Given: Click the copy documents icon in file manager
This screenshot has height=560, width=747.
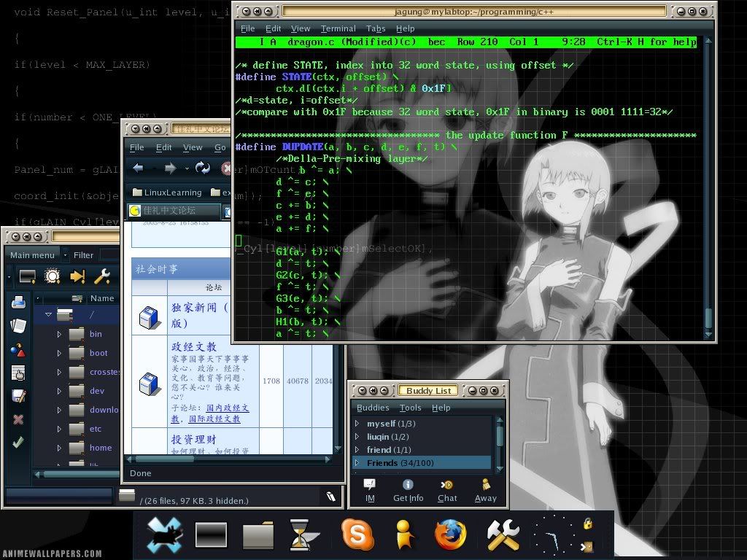Looking at the screenshot, I should click(x=18, y=326).
